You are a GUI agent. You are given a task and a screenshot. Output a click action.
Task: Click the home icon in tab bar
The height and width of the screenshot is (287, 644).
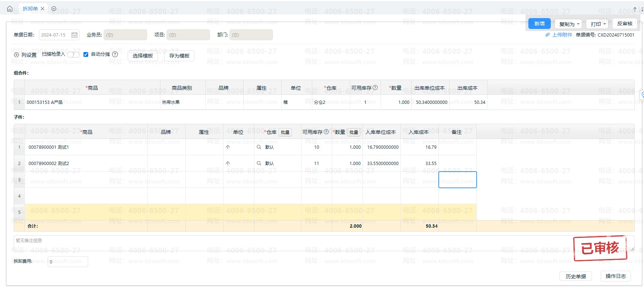click(10, 9)
